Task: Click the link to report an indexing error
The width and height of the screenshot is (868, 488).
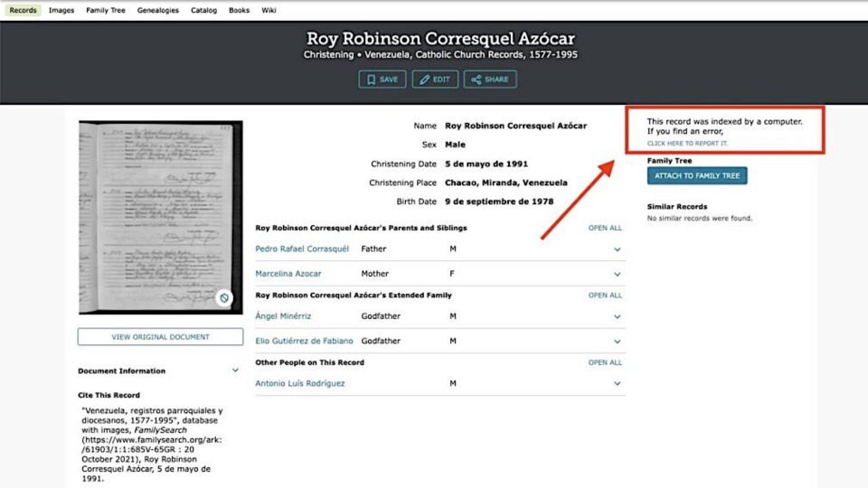Action: pyautogui.click(x=686, y=144)
